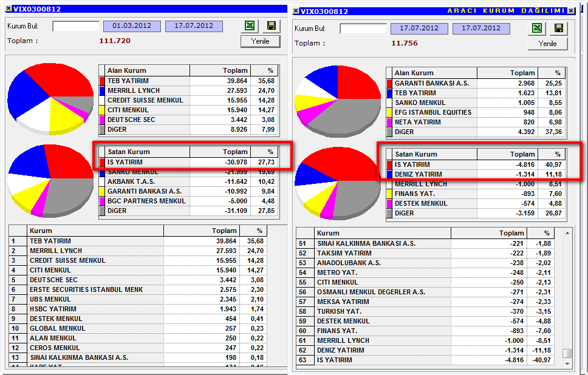
Task: Click Yenile button in right window
Action: [x=547, y=44]
